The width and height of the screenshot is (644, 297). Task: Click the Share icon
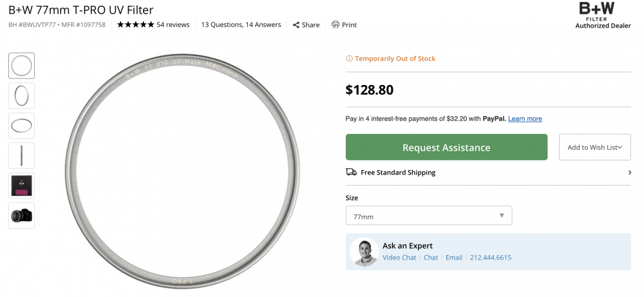(296, 24)
